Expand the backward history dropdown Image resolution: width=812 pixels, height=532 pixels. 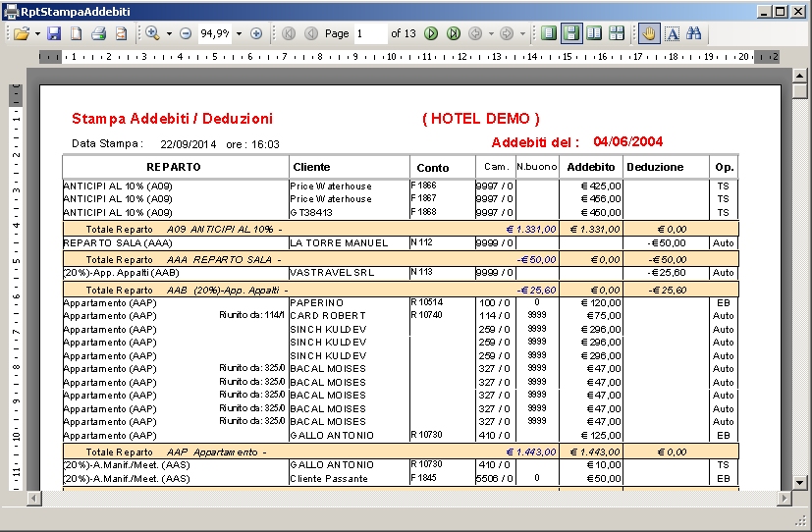coord(491,34)
